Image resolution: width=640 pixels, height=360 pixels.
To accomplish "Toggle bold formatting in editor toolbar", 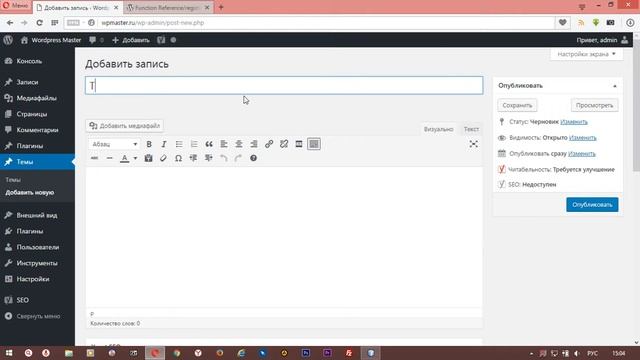I will [149, 144].
